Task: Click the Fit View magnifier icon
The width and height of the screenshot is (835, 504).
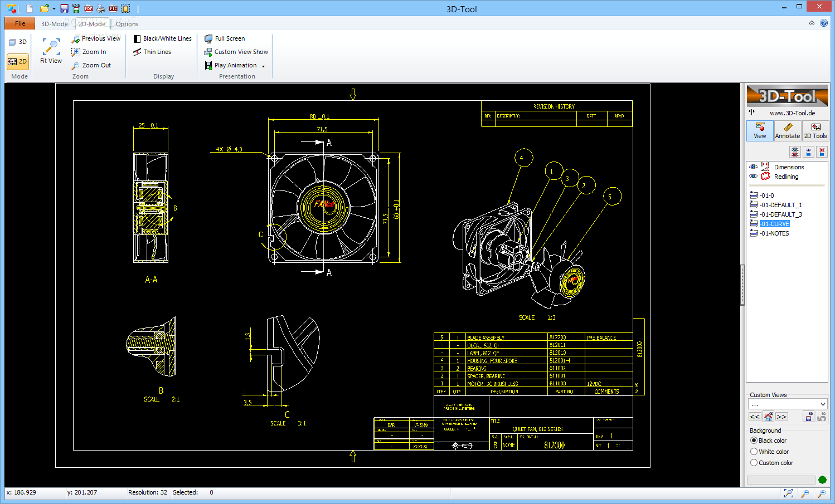Action: pos(51,47)
